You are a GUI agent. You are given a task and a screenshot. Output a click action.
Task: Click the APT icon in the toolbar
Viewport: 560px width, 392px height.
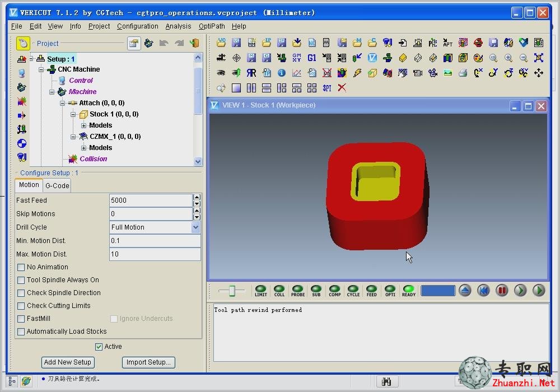[447, 43]
